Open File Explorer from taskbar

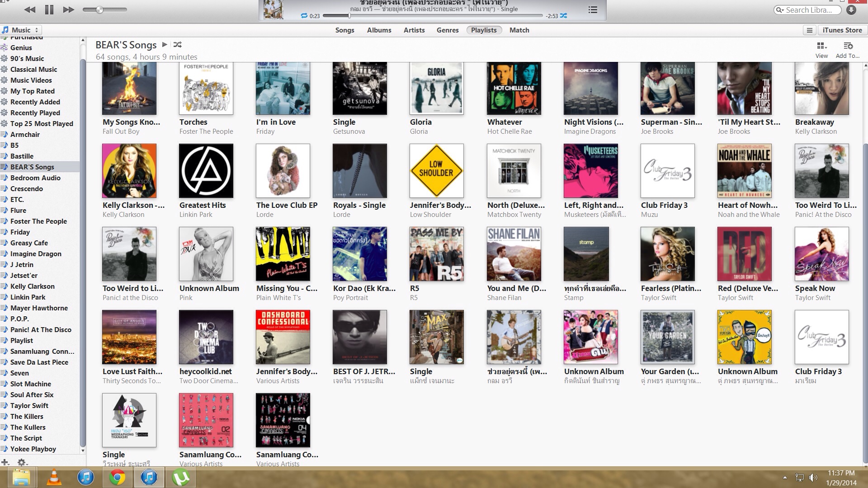[x=21, y=478]
